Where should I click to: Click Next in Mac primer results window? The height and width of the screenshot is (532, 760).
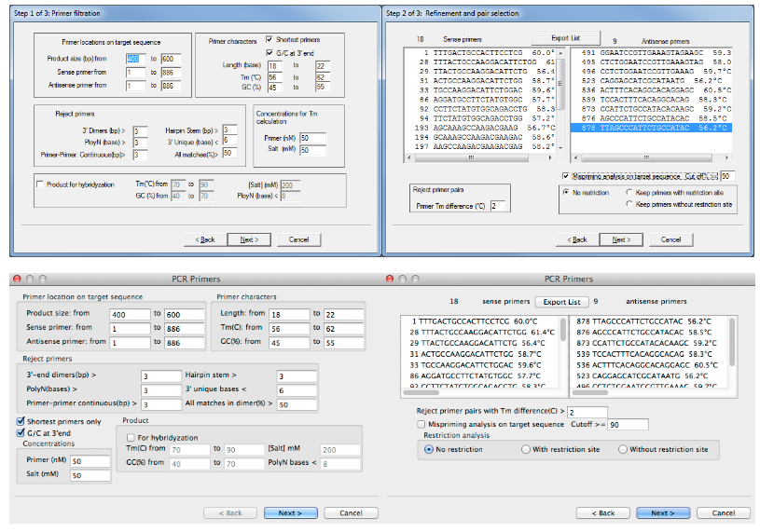pyautogui.click(x=663, y=512)
